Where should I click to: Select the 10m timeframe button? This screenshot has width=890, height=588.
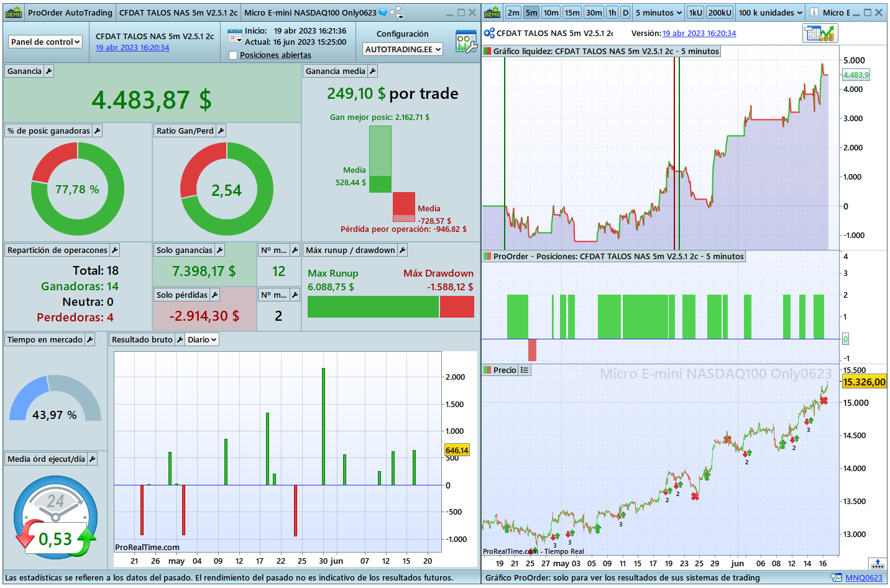551,12
